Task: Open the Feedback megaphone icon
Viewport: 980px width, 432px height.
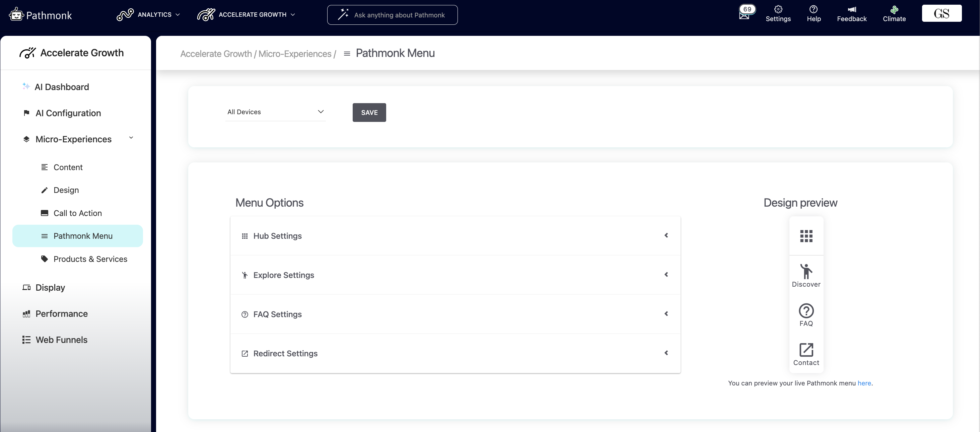Action: point(851,9)
